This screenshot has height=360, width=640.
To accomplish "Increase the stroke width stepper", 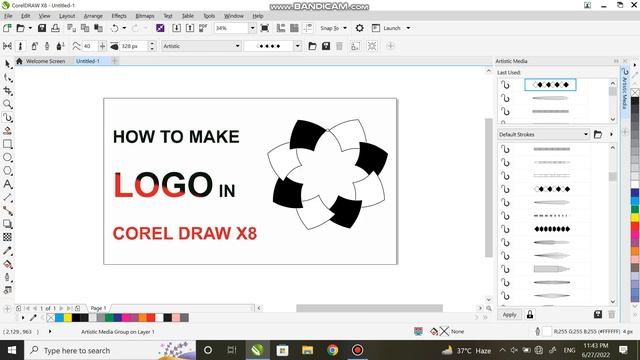I will point(152,43).
